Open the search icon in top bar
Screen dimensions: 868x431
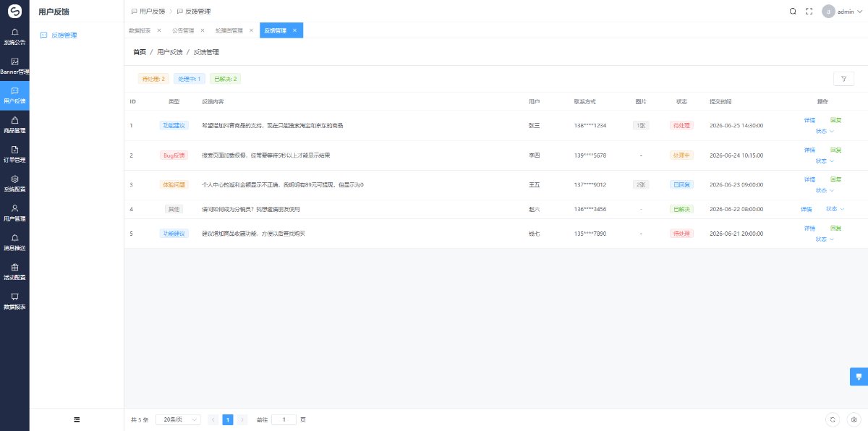793,11
